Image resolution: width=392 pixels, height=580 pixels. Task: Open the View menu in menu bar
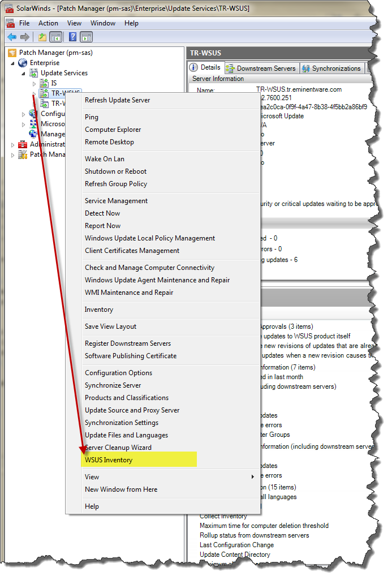[x=74, y=23]
